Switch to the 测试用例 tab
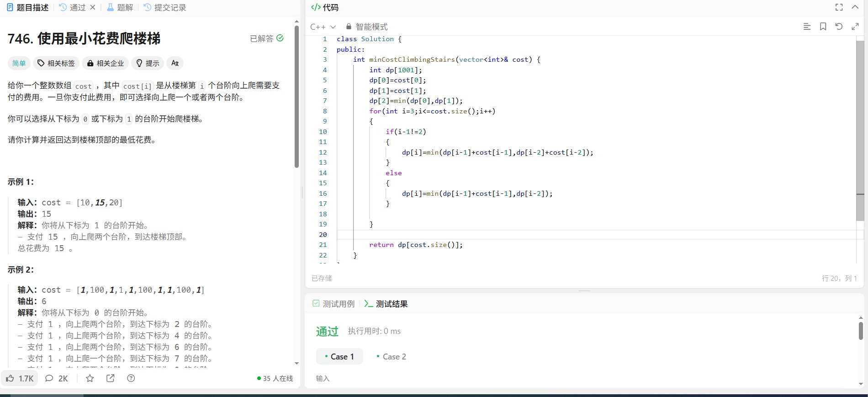 (333, 304)
